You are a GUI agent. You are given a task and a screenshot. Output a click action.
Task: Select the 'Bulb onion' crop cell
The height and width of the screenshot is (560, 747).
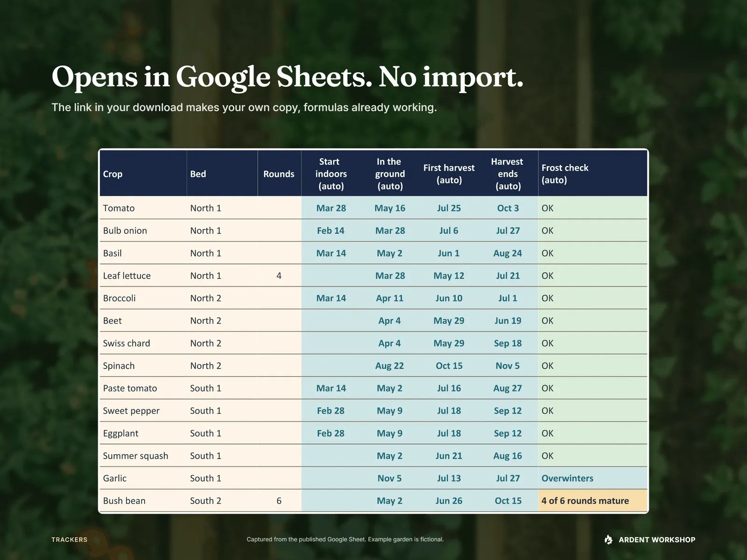pos(143,231)
